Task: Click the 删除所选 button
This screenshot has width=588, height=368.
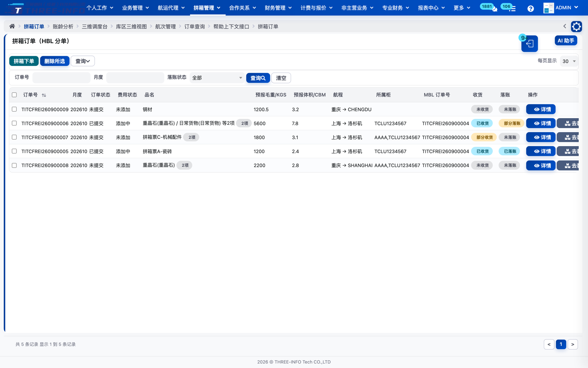Action: click(55, 61)
